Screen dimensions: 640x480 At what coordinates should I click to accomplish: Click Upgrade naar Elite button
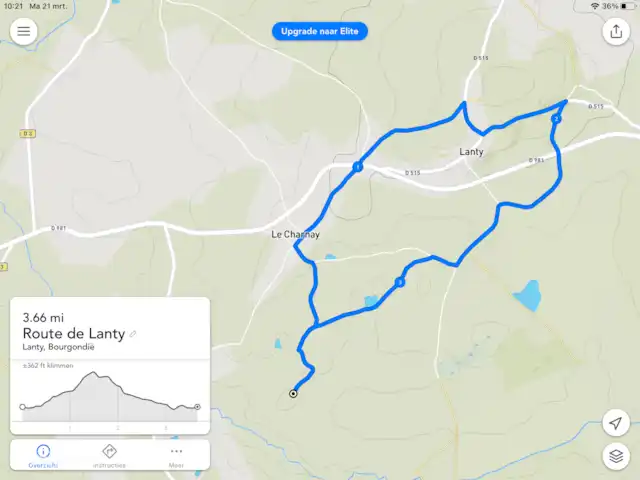[x=320, y=31]
